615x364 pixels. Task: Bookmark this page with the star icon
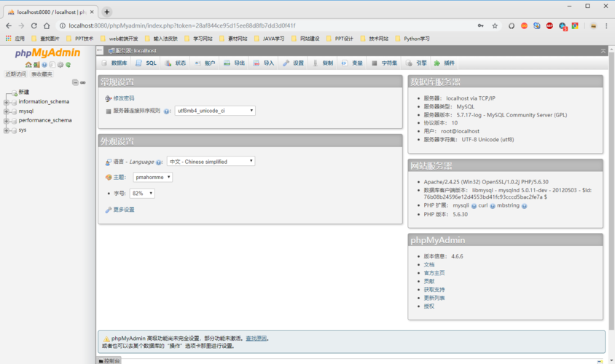click(495, 26)
